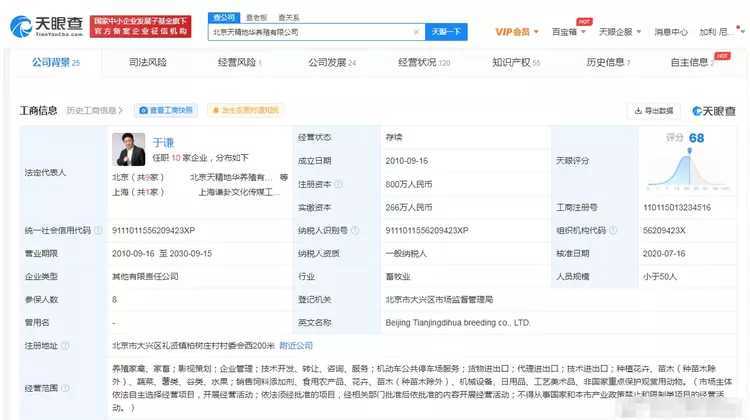Select the 查公司 search tab
The height and width of the screenshot is (420, 750).
coord(224,17)
